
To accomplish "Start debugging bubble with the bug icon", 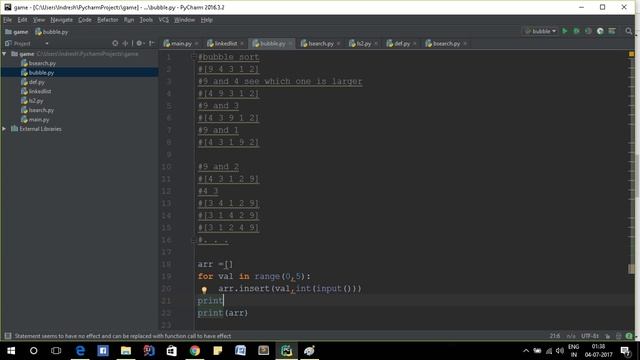I will tap(576, 31).
